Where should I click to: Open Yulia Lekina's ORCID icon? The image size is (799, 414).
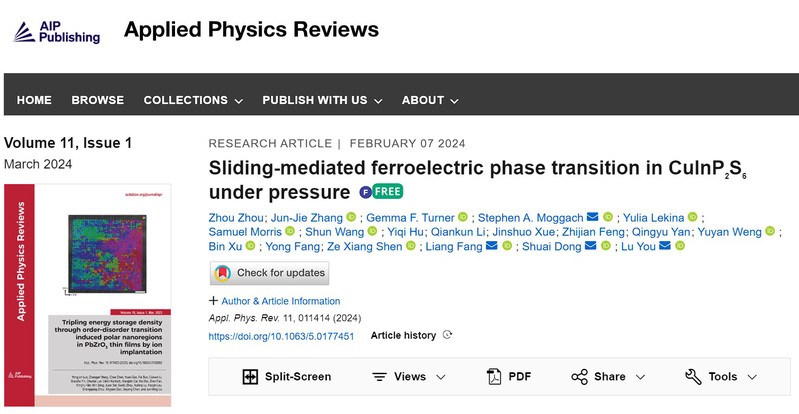(x=693, y=217)
